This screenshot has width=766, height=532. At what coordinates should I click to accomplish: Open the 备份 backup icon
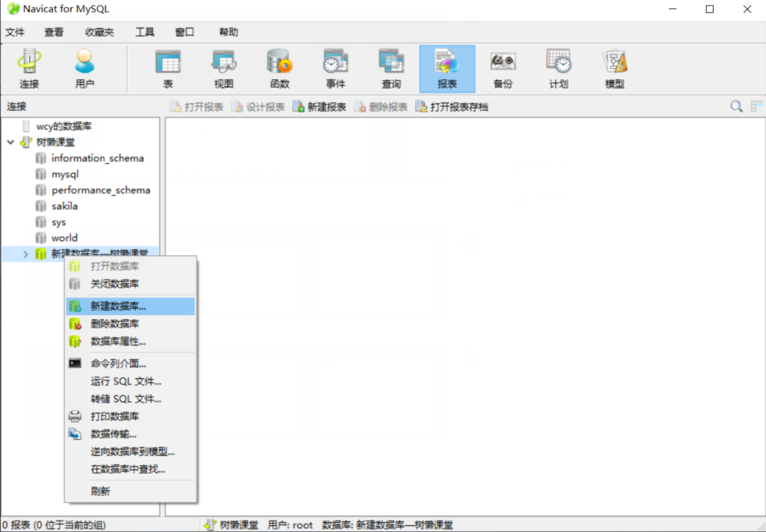point(503,69)
